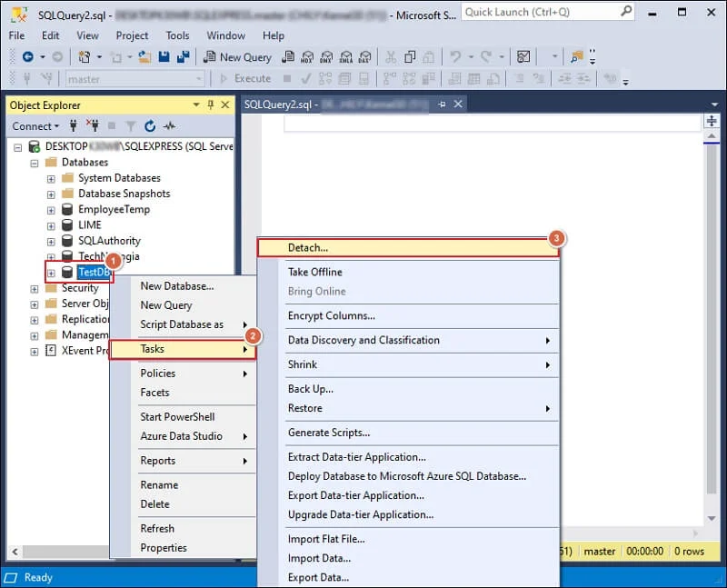Close the SQLQuery2.sql tab

point(458,104)
